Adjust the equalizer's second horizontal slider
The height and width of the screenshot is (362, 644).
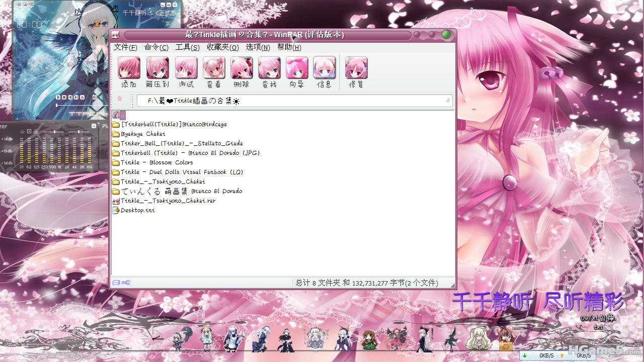(x=78, y=132)
